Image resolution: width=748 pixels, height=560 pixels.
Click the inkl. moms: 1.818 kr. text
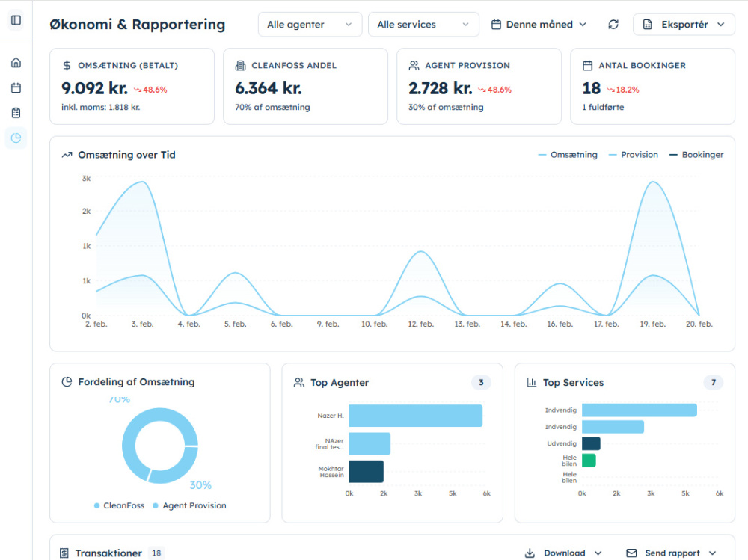(x=101, y=108)
